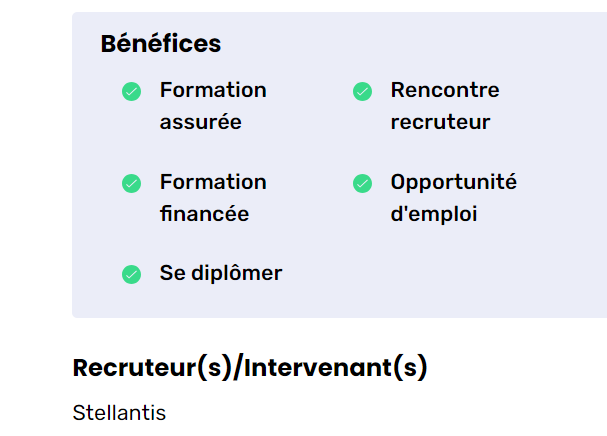Select the Opportunité d'emploi benefit text
The width and height of the screenshot is (607, 436).
453,198
